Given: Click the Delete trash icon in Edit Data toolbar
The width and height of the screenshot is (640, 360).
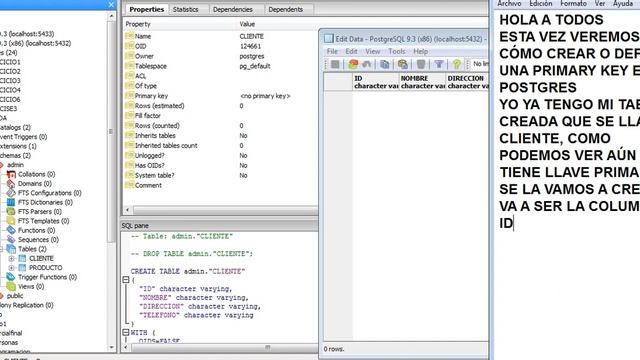Looking at the screenshot, I should tap(421, 64).
